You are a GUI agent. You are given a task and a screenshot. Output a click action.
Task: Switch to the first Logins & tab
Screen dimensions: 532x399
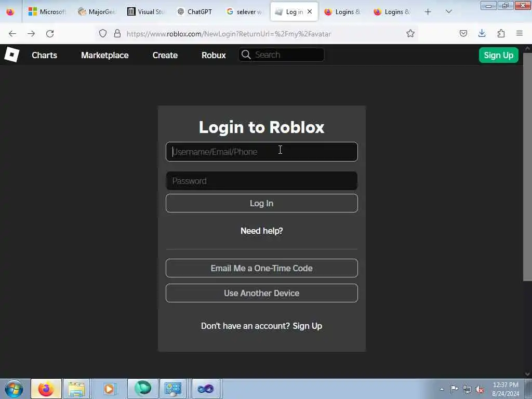pos(343,12)
